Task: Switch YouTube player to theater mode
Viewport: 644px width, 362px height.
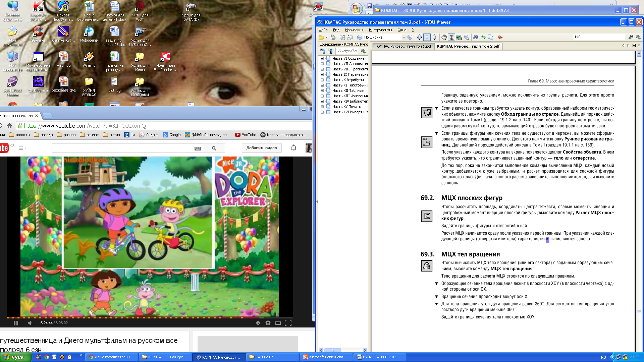Action: click(x=278, y=323)
